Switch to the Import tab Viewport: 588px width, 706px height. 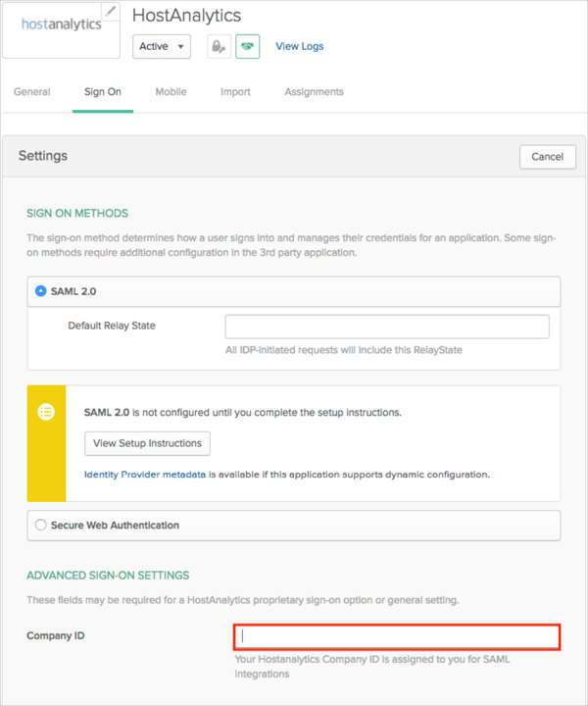coord(235,92)
